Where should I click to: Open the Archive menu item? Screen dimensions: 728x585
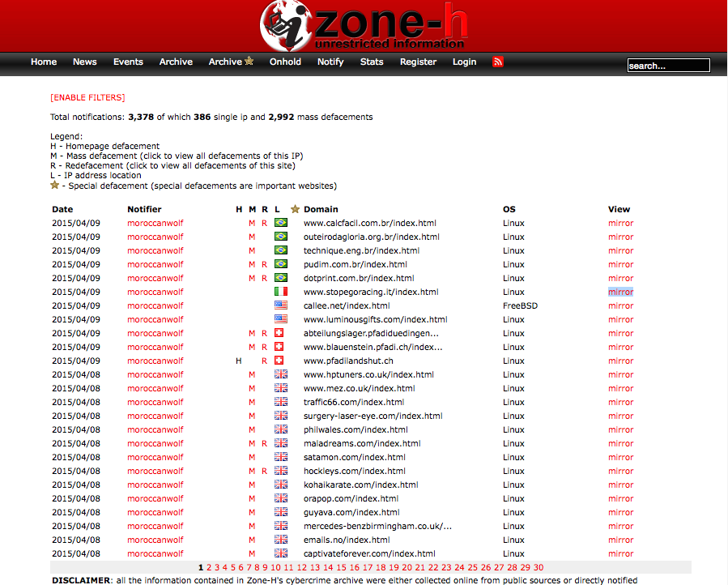tap(176, 62)
